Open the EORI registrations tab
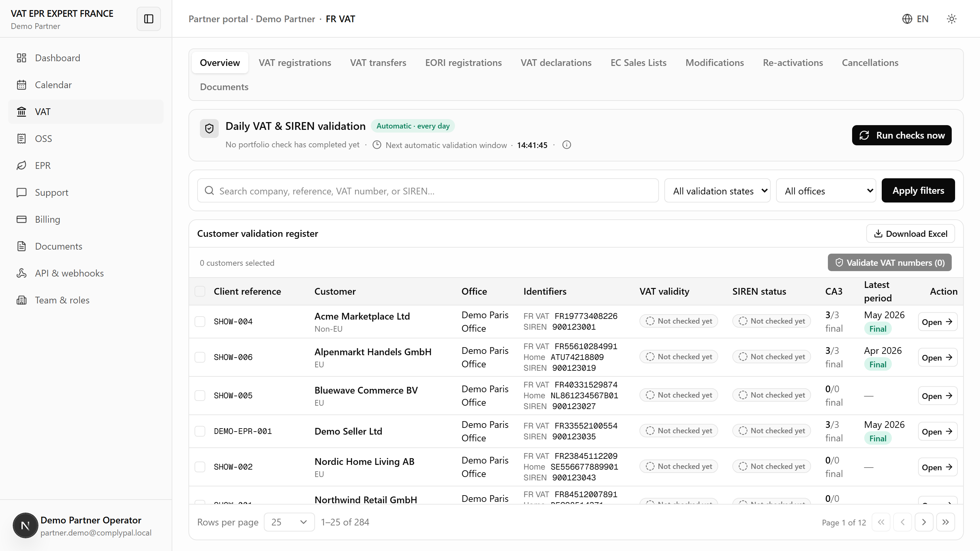 point(463,63)
